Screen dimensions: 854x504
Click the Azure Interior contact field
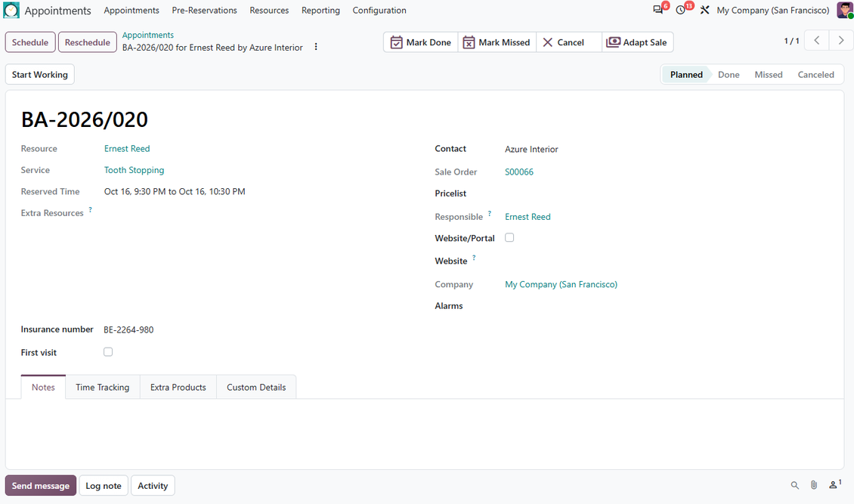531,149
